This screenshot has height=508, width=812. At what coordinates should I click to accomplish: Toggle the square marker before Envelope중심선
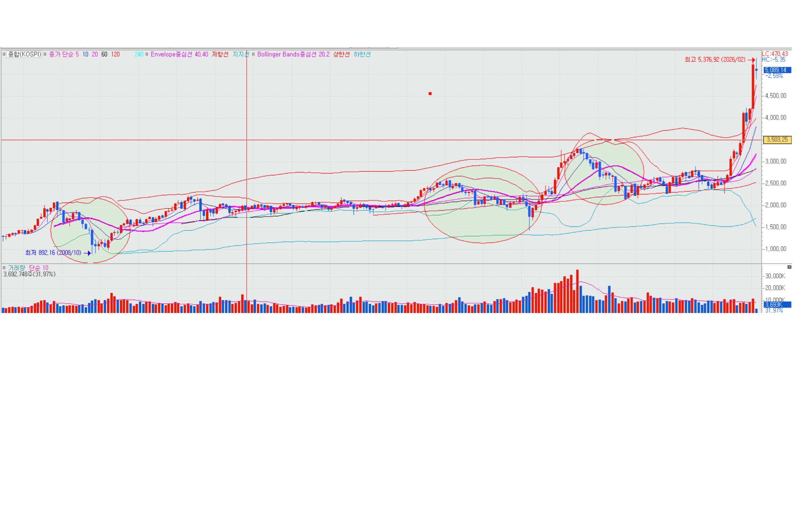147,54
